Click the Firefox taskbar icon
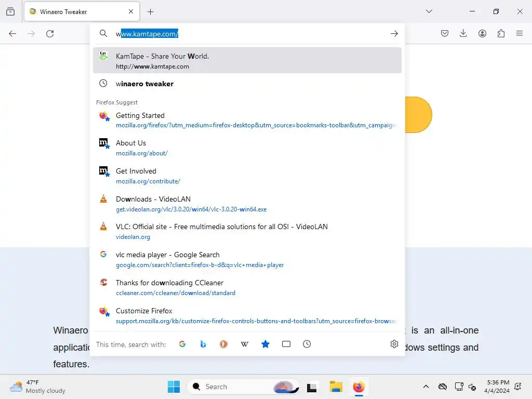The image size is (532, 399). [358, 387]
